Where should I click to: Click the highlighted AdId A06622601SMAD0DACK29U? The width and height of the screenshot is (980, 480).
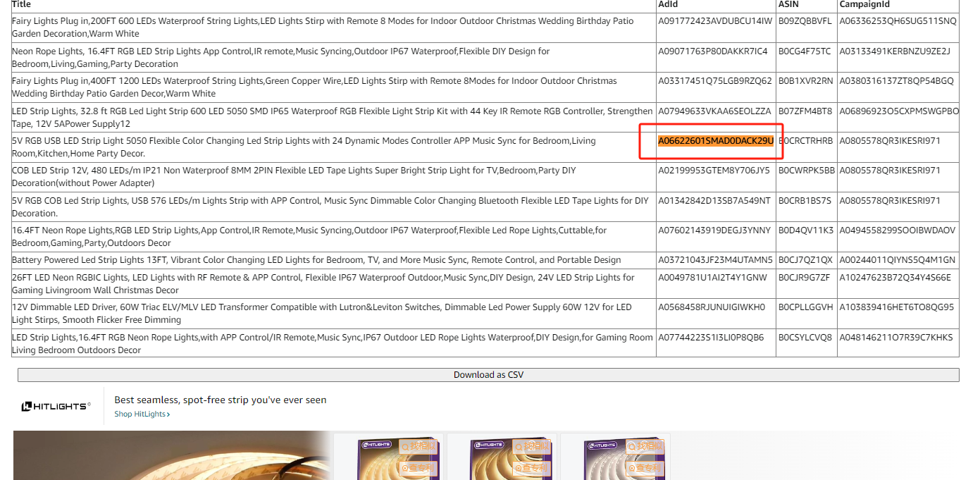point(715,141)
